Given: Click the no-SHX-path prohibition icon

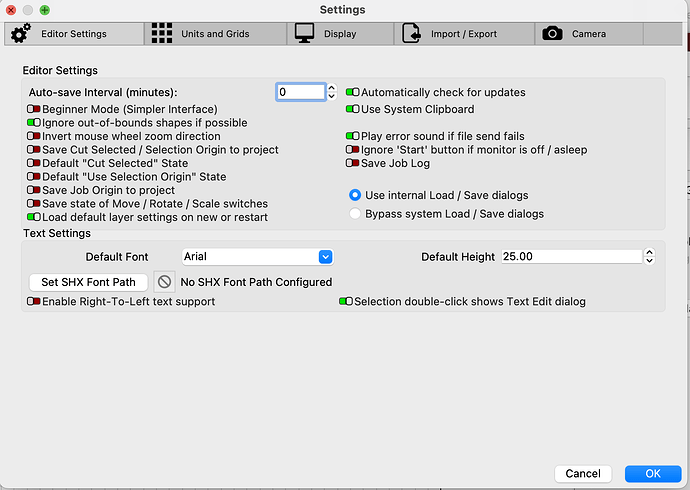Looking at the screenshot, I should pyautogui.click(x=165, y=282).
